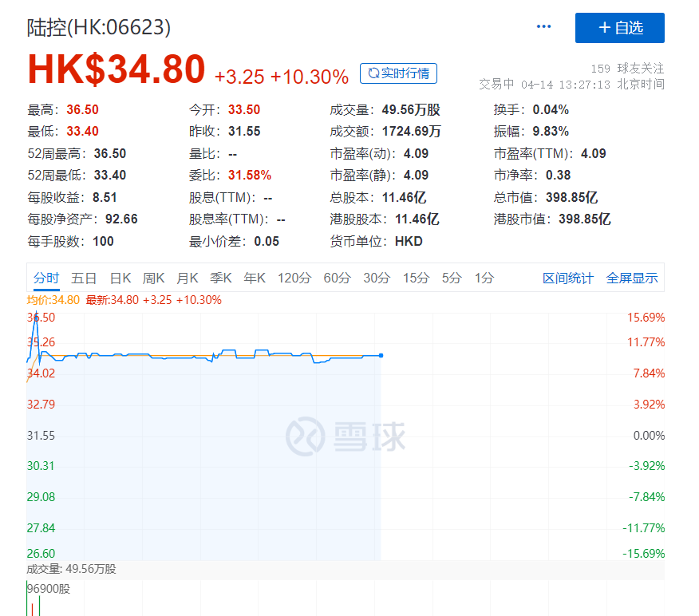Open the 季K quarterly chart tab

click(220, 278)
